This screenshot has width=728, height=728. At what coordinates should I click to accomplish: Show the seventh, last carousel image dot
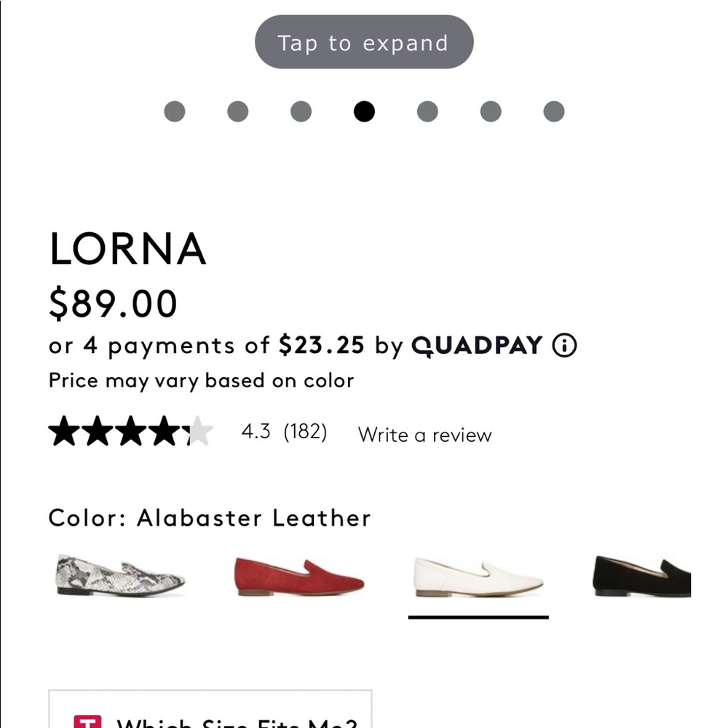tap(554, 111)
